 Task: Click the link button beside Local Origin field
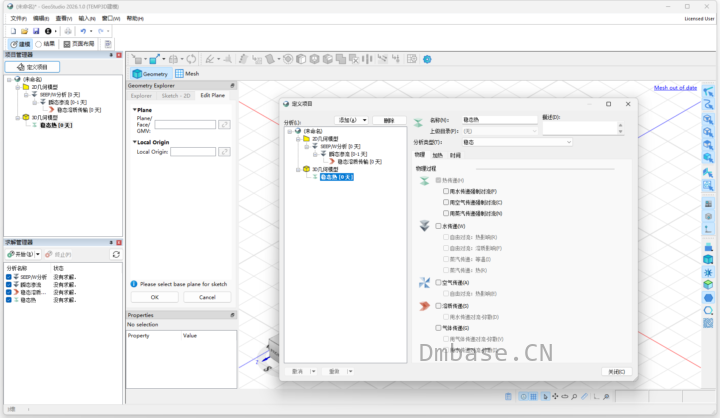coord(224,152)
